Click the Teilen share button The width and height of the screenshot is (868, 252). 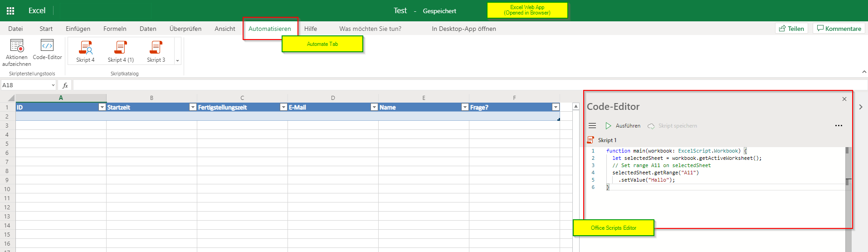coord(791,29)
